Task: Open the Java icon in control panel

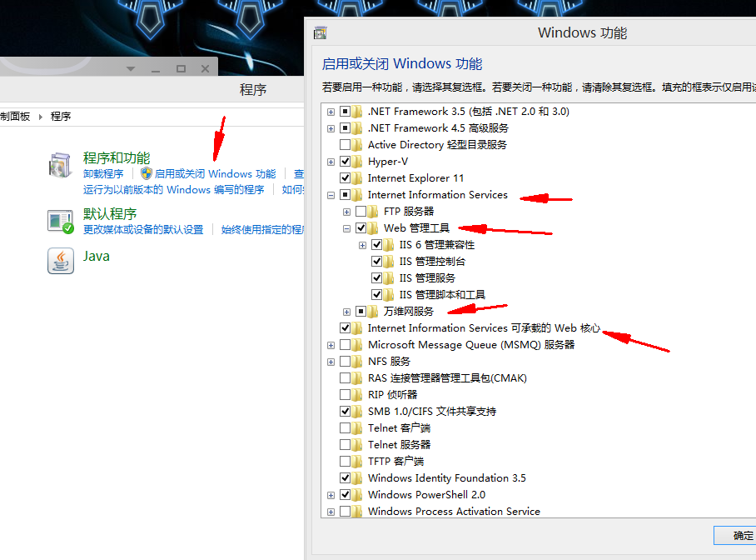Action: pos(61,261)
